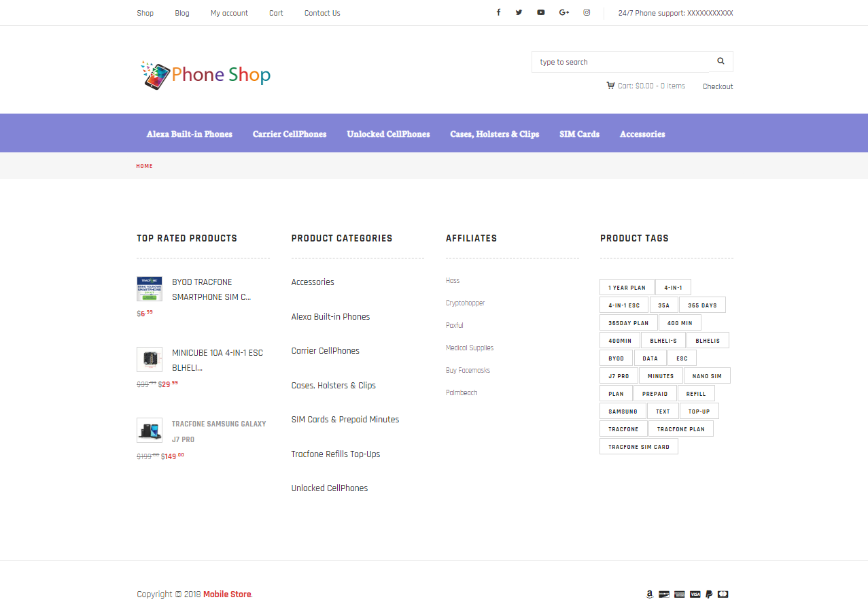Click the PayPal icon in footer

click(x=709, y=594)
